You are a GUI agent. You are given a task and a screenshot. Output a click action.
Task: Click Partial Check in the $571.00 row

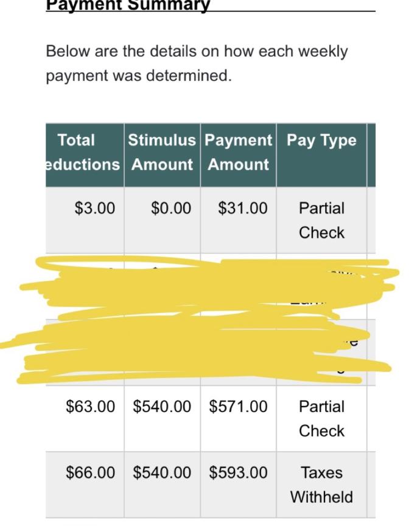tap(321, 418)
